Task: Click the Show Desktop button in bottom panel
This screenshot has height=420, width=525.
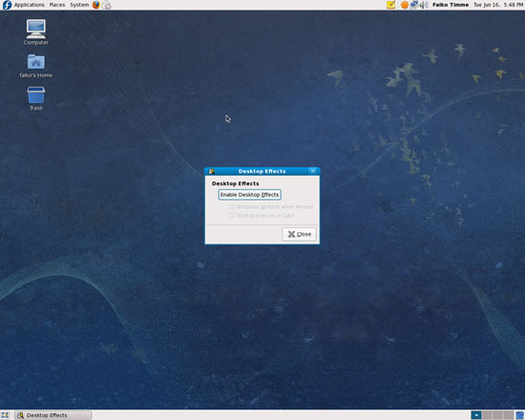Action: (5, 415)
